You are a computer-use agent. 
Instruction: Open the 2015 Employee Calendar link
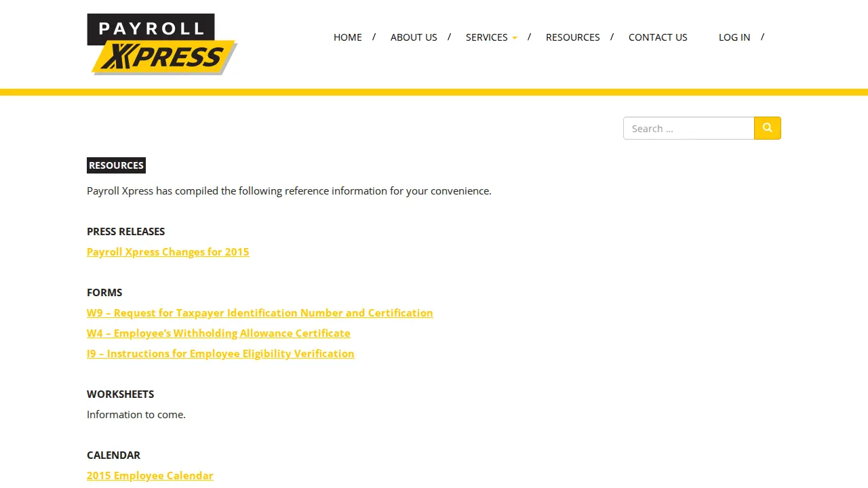tap(150, 475)
